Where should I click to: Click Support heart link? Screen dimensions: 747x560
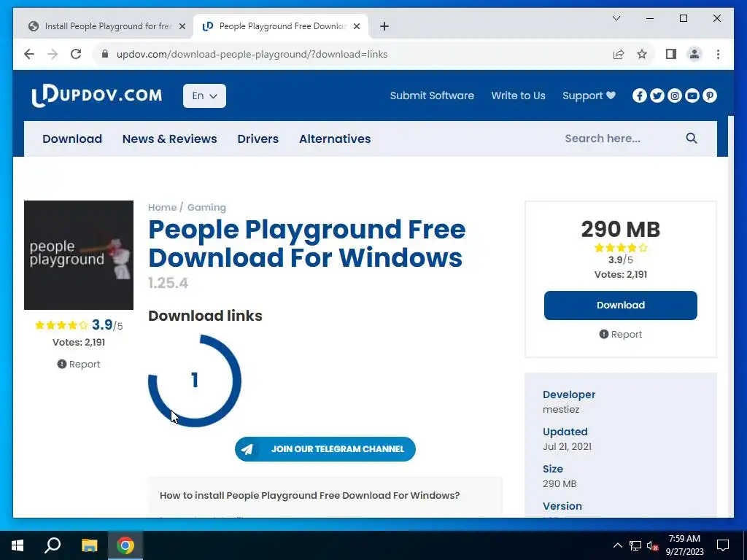point(589,96)
